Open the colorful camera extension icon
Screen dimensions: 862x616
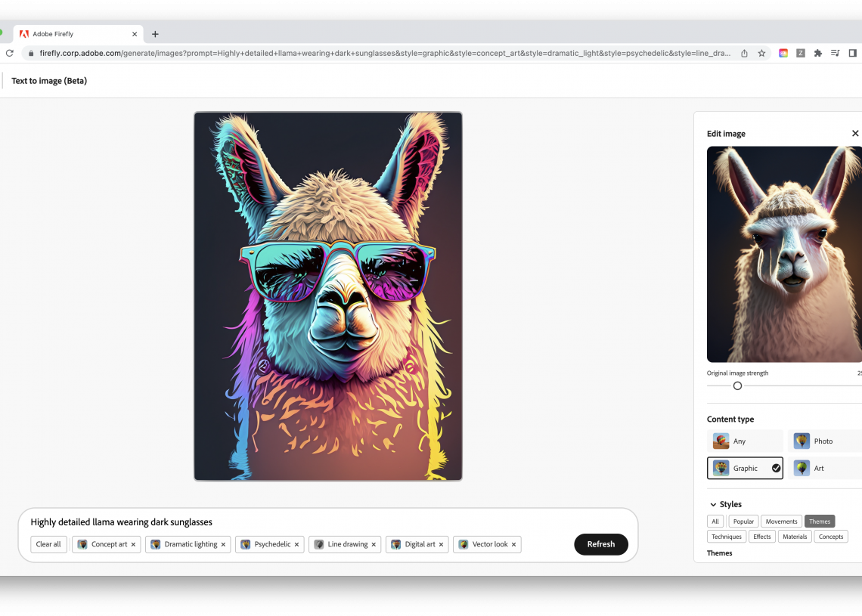[x=783, y=54]
